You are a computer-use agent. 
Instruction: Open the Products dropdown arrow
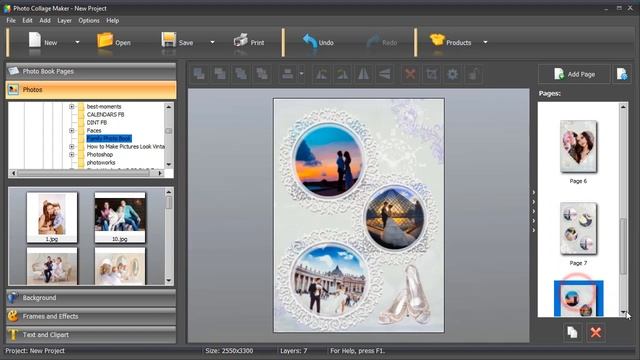point(485,42)
